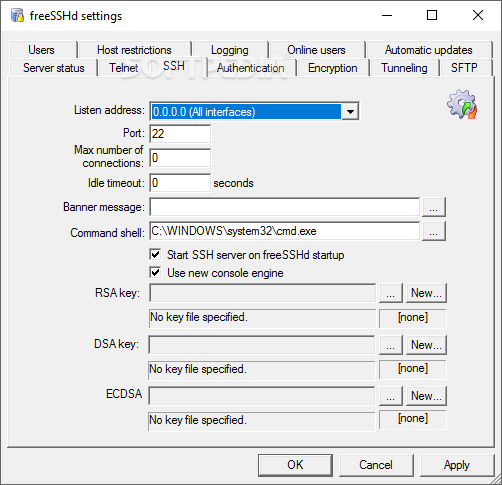The image size is (502, 485).
Task: Browse for RSA key file
Action: click(x=391, y=293)
